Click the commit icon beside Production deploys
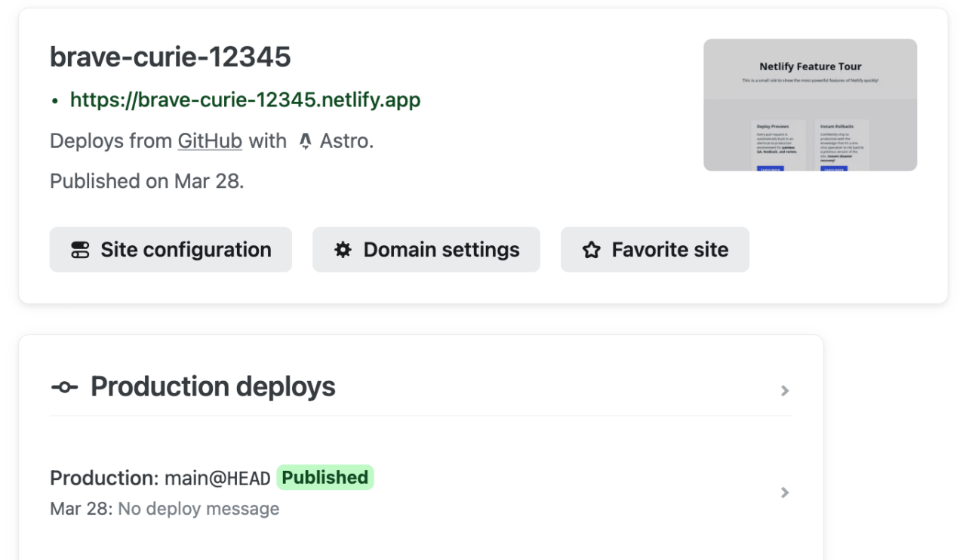 [64, 386]
